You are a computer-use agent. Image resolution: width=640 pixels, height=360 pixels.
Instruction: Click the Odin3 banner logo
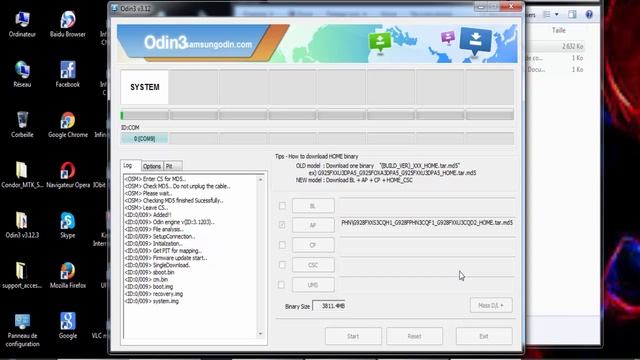click(198, 43)
